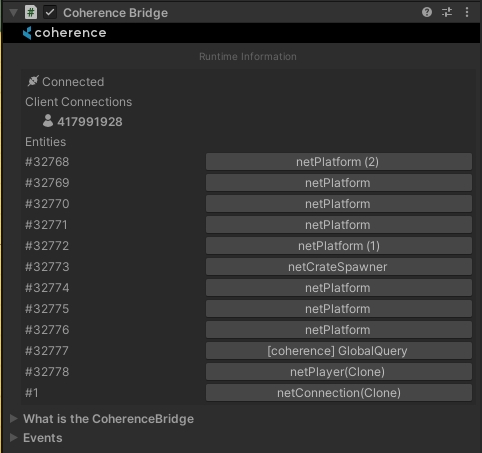Screen dimensions: 482x453
Task: Click the client connection ID 417991928
Action: pos(90,122)
